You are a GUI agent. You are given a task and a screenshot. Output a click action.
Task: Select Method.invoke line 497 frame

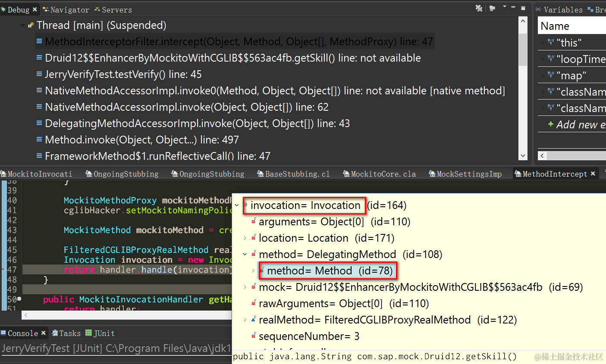(x=142, y=140)
